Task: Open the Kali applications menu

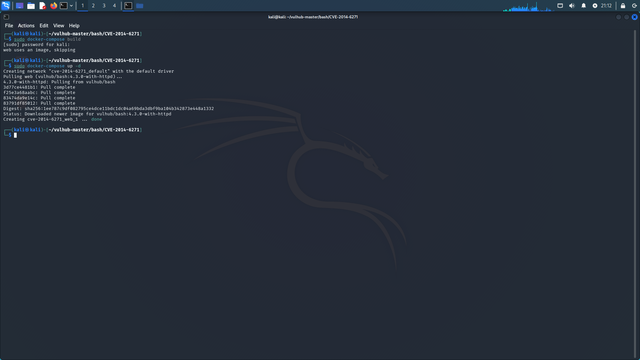Action: (x=5, y=5)
